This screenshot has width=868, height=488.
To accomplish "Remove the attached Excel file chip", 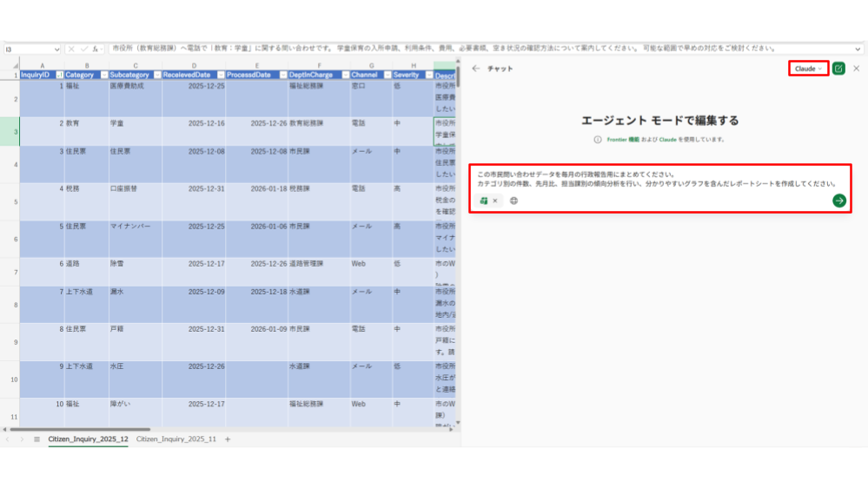I will tap(495, 201).
